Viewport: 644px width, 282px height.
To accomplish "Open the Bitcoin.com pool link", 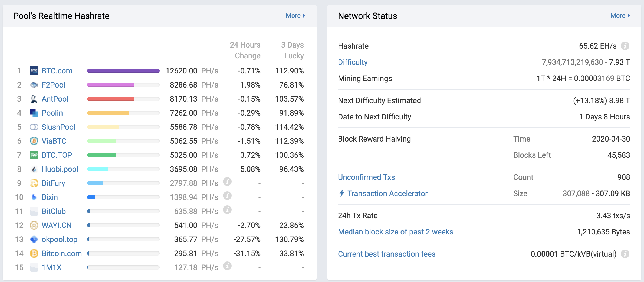I will click(x=62, y=253).
